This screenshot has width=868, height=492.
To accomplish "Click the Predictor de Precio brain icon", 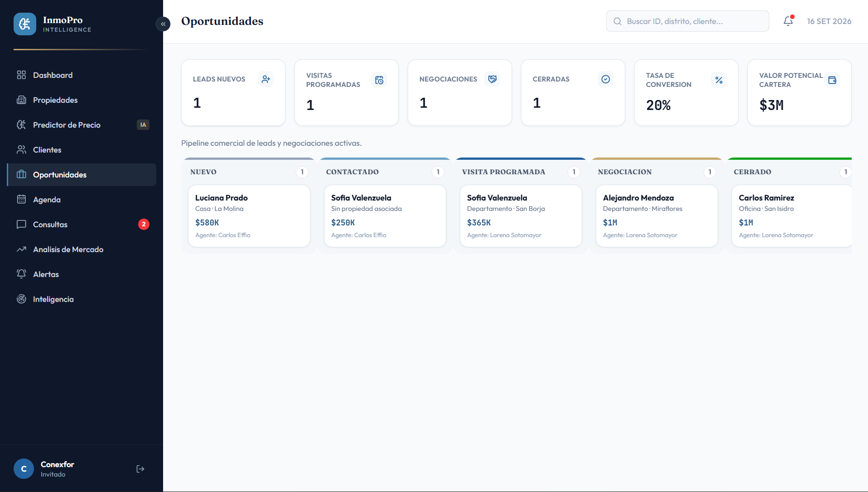I will [x=21, y=124].
